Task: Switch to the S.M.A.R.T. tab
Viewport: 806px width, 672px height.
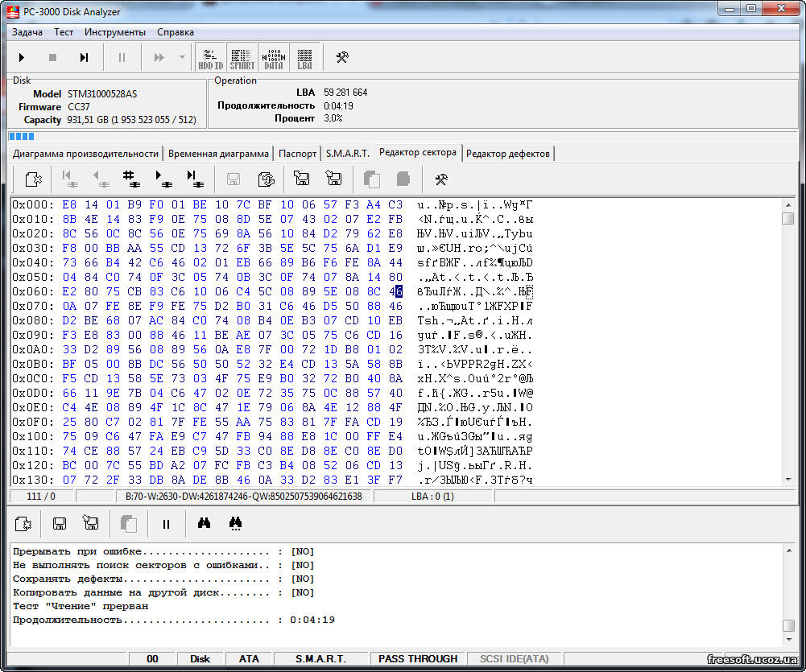Action: click(x=348, y=154)
